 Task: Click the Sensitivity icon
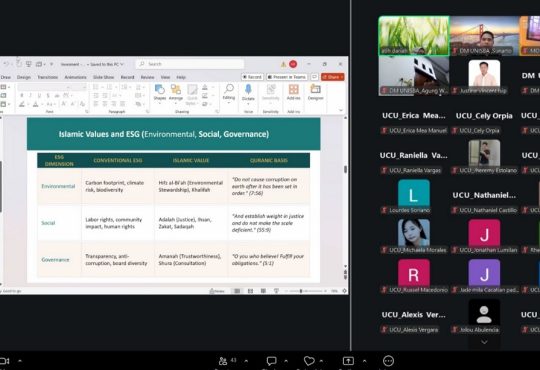pos(271,90)
